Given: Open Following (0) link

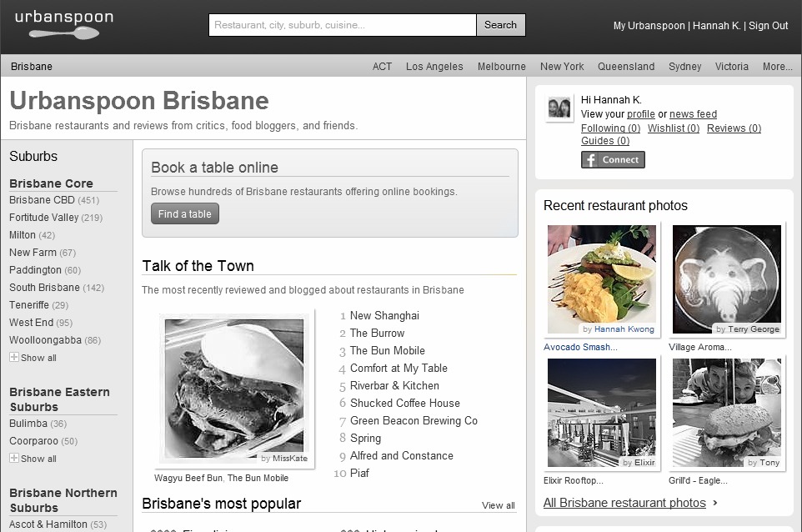Looking at the screenshot, I should click(611, 128).
